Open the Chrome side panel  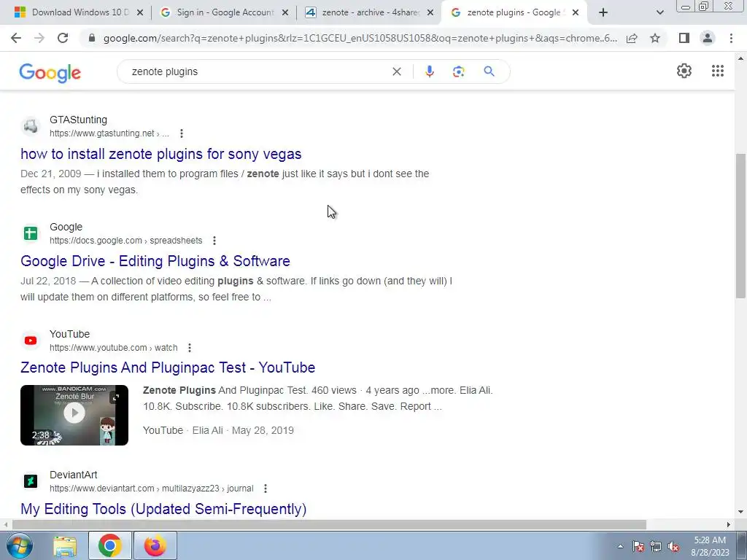[x=684, y=38]
